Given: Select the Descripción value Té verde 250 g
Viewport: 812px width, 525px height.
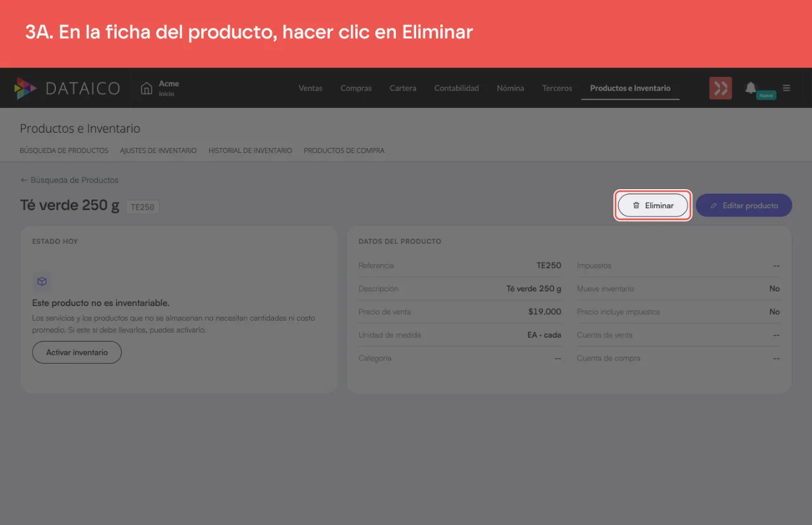Looking at the screenshot, I should click(x=534, y=289).
